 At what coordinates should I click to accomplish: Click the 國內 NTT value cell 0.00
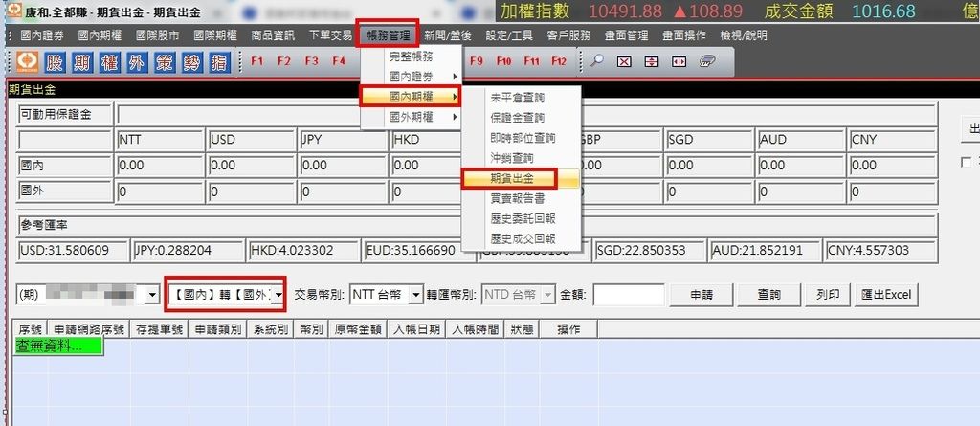(160, 166)
